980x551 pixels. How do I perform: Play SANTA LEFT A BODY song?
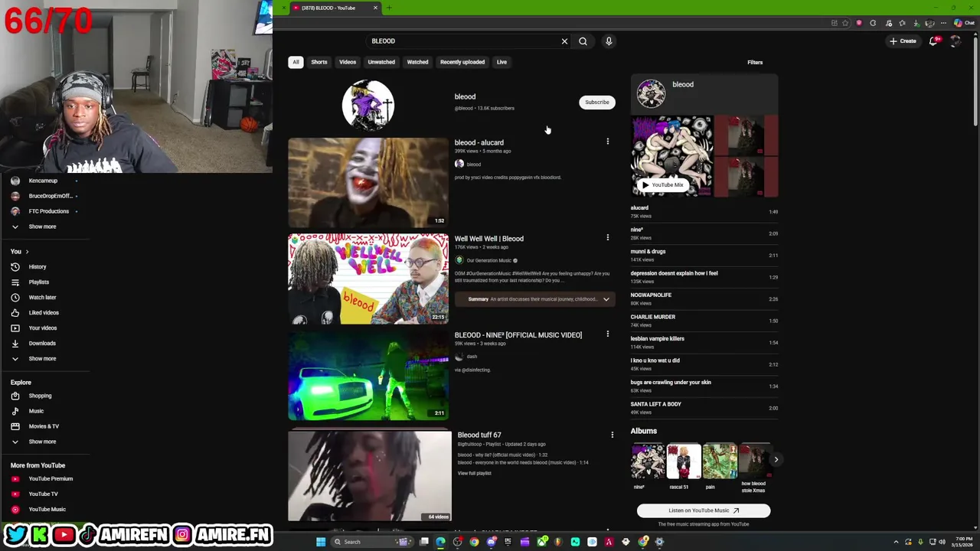[x=704, y=408]
